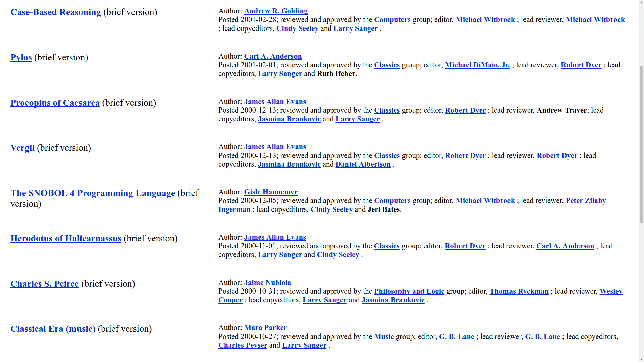Click Larry Sanger in Herodotus entry
Viewport: 644px width, 362px height.
point(280,255)
